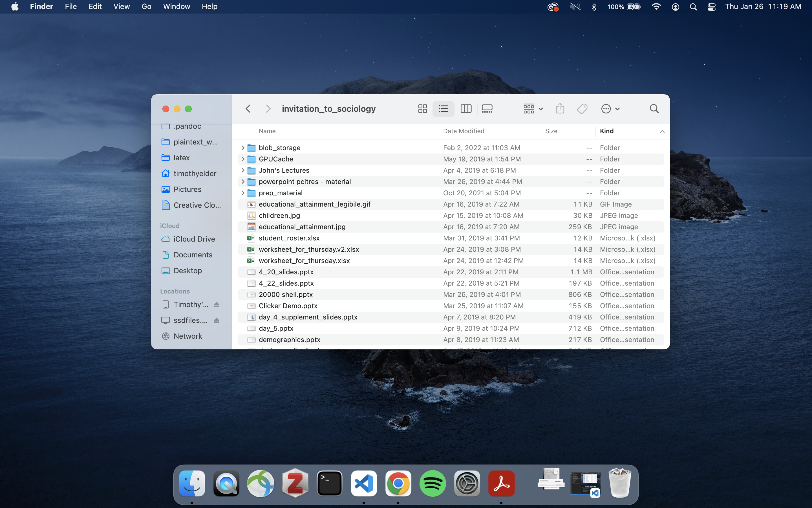Click the educational_attainment.jpg file icon

[x=251, y=227]
